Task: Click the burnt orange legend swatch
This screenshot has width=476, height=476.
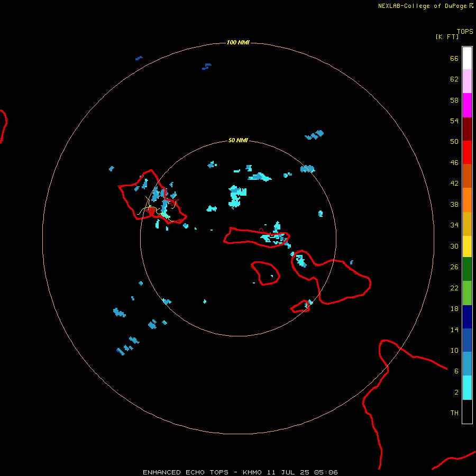Action: (467, 176)
